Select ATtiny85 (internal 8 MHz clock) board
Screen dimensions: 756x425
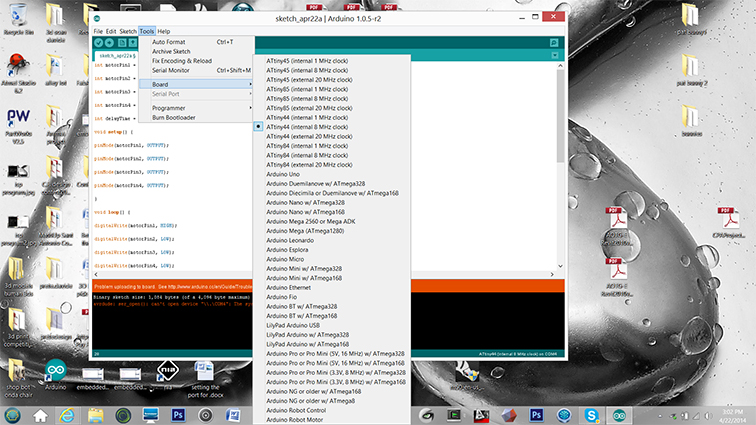click(x=307, y=98)
